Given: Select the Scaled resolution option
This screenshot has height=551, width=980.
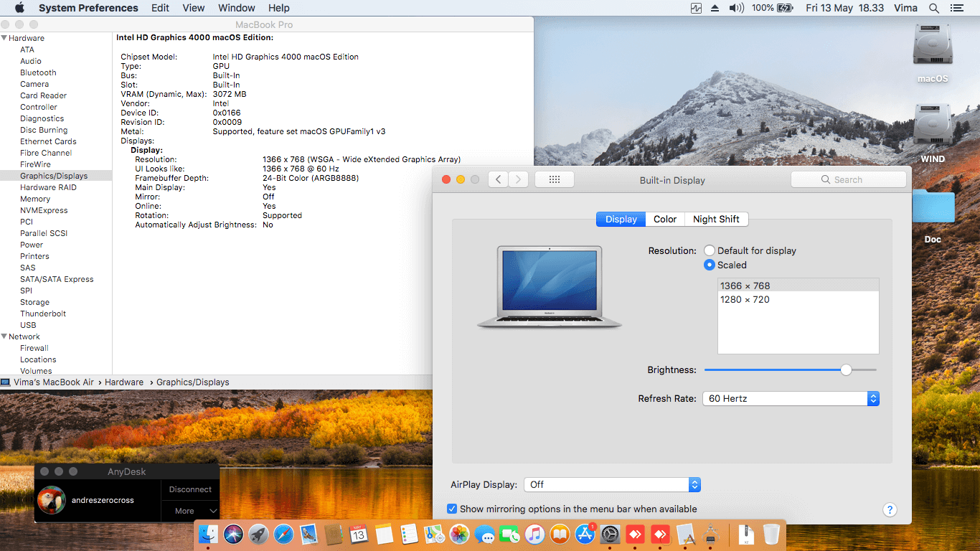Looking at the screenshot, I should coord(710,265).
